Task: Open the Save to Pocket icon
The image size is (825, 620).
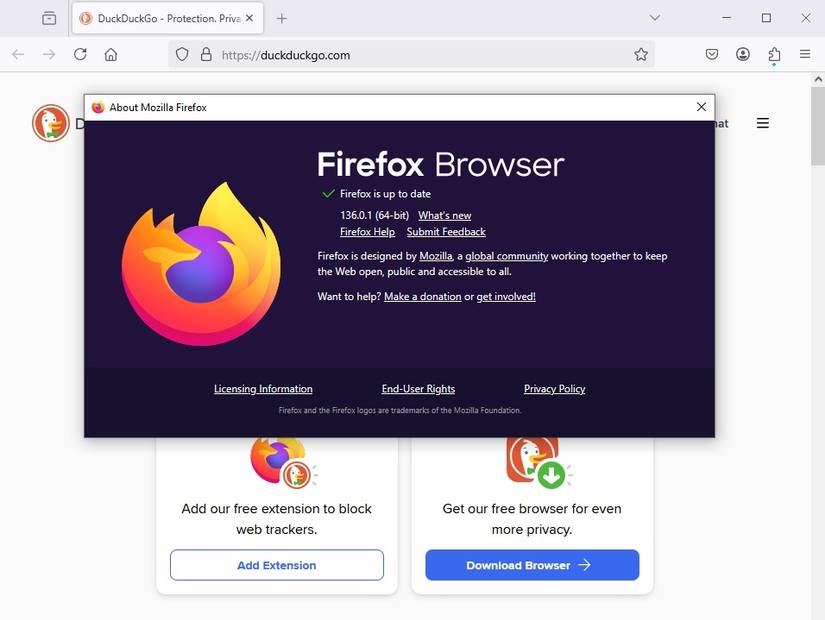Action: pos(712,55)
